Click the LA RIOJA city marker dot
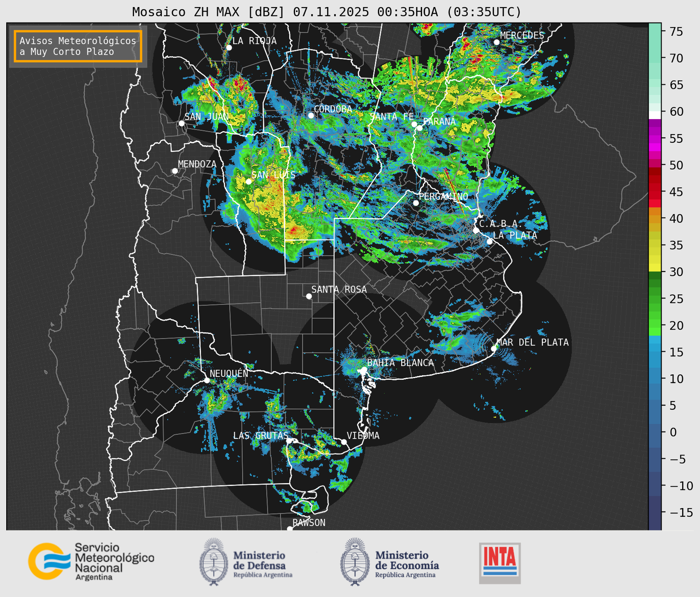The width and height of the screenshot is (700, 597). pos(229,48)
